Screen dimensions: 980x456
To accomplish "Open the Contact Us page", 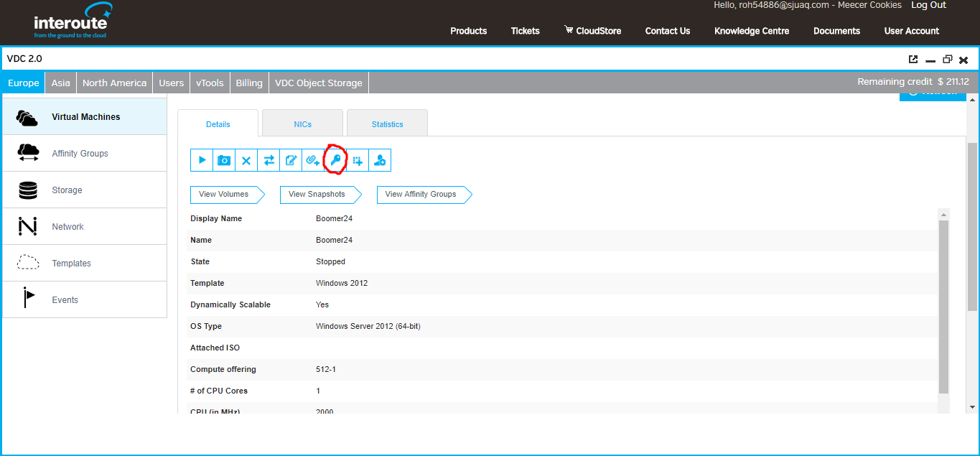I will pyautogui.click(x=668, y=31).
